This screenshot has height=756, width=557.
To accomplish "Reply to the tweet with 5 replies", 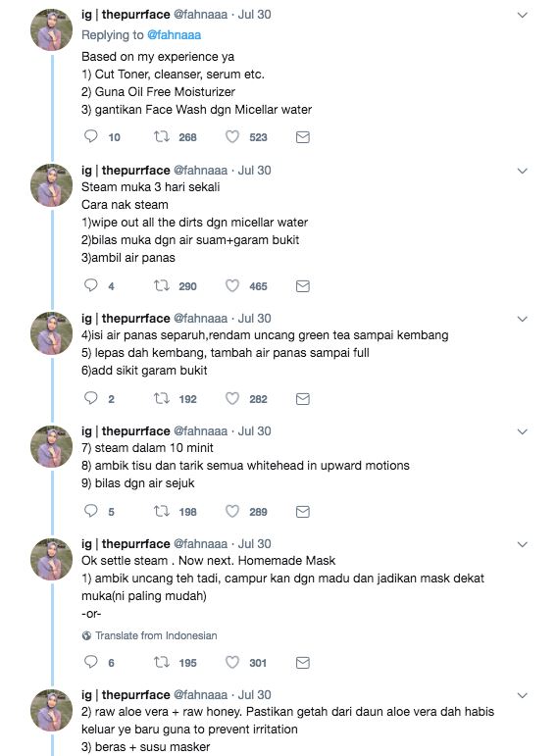I will tap(90, 511).
